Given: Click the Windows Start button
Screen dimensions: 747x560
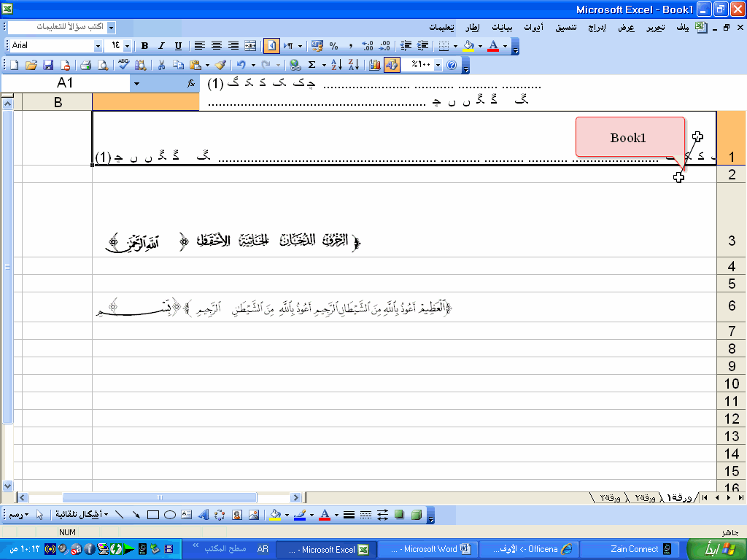Looking at the screenshot, I should (718, 550).
